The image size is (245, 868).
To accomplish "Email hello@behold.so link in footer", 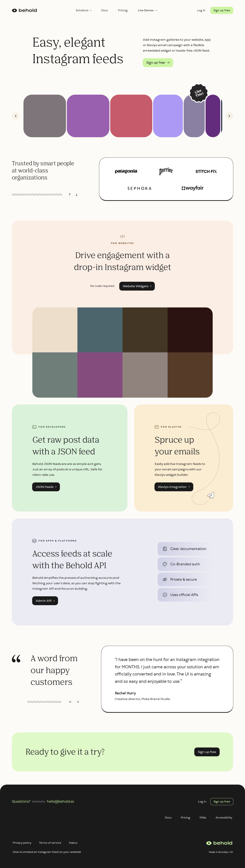I will coord(60,801).
